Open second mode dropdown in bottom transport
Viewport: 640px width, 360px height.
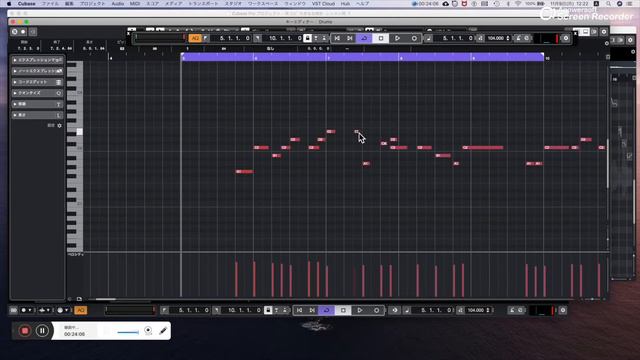click(x=44, y=310)
